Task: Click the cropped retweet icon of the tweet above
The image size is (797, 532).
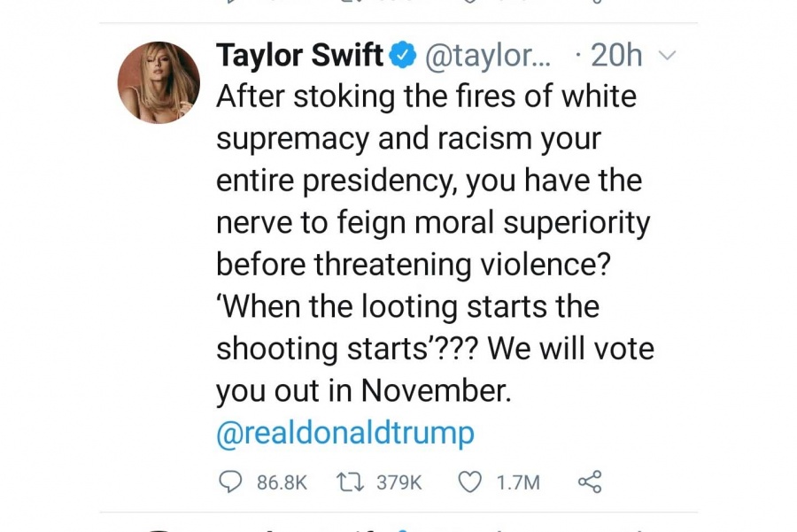Action: click(351, 2)
